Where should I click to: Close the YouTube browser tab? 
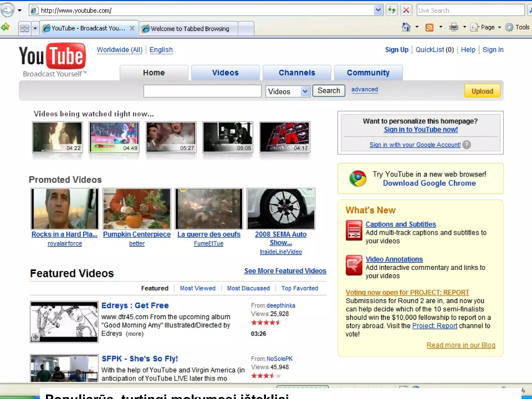[x=132, y=28]
